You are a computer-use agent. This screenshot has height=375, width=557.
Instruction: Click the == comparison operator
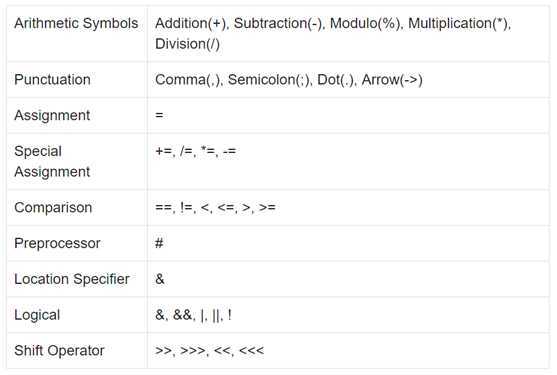[x=164, y=207]
